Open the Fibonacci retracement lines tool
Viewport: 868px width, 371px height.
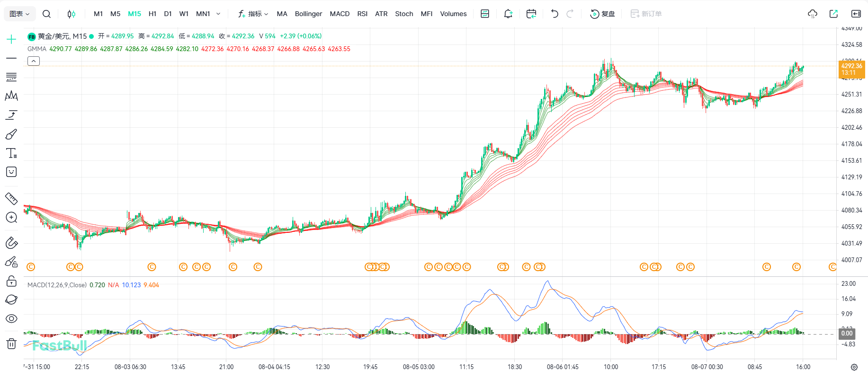11,77
